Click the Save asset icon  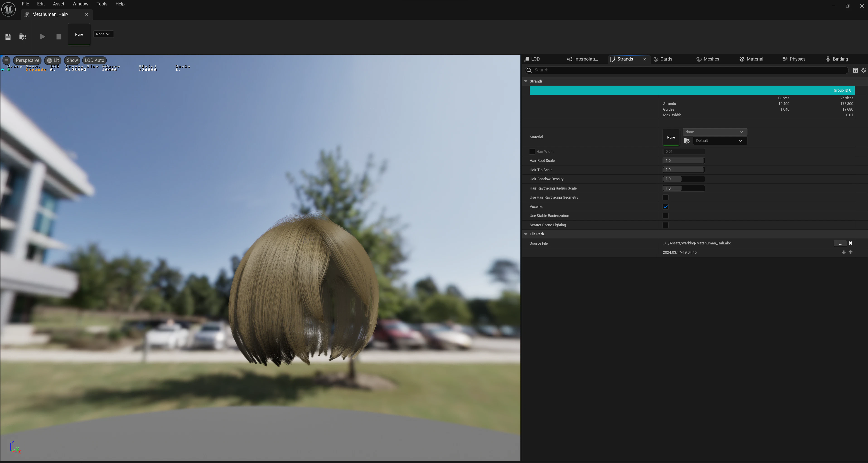point(8,37)
